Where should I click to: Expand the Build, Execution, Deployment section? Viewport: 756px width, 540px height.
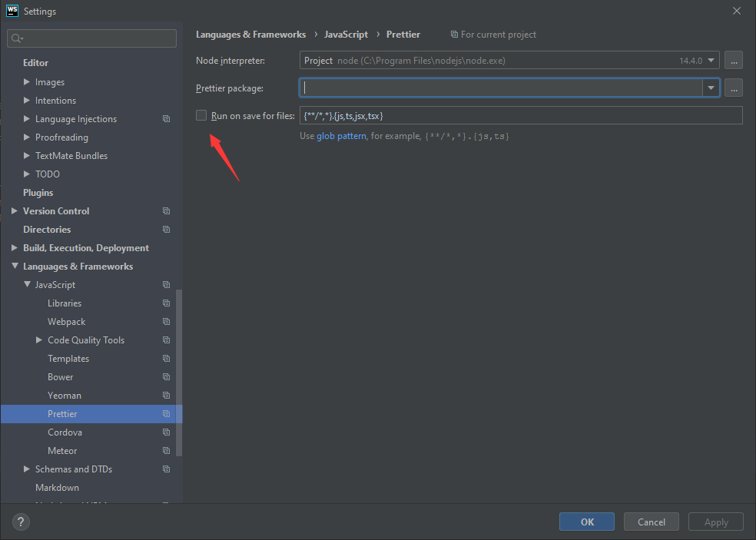pyautogui.click(x=15, y=248)
